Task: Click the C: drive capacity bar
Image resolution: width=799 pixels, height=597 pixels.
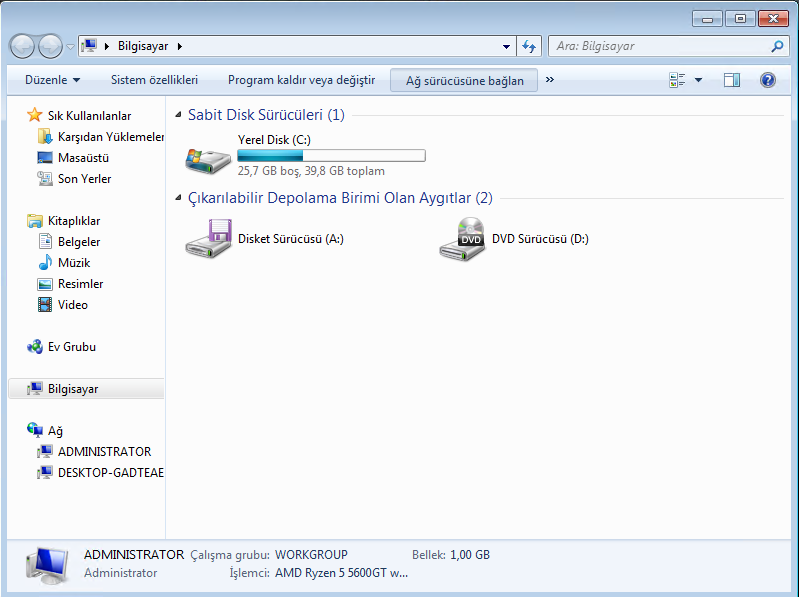Action: point(331,156)
